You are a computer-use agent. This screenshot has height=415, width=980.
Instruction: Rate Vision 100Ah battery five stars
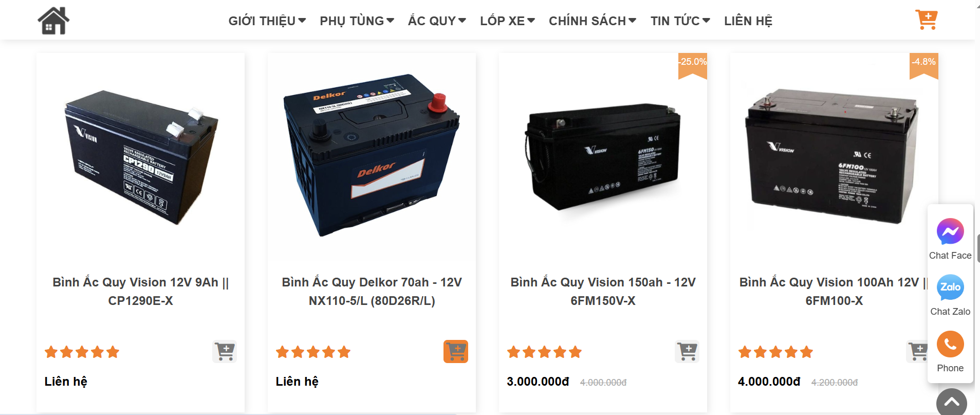pos(806,352)
